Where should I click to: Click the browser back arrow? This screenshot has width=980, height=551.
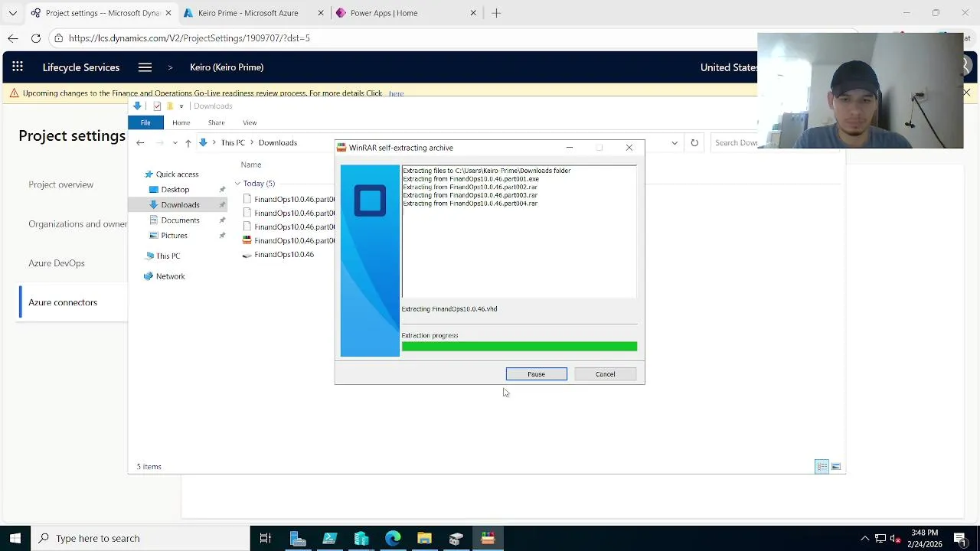pyautogui.click(x=12, y=38)
